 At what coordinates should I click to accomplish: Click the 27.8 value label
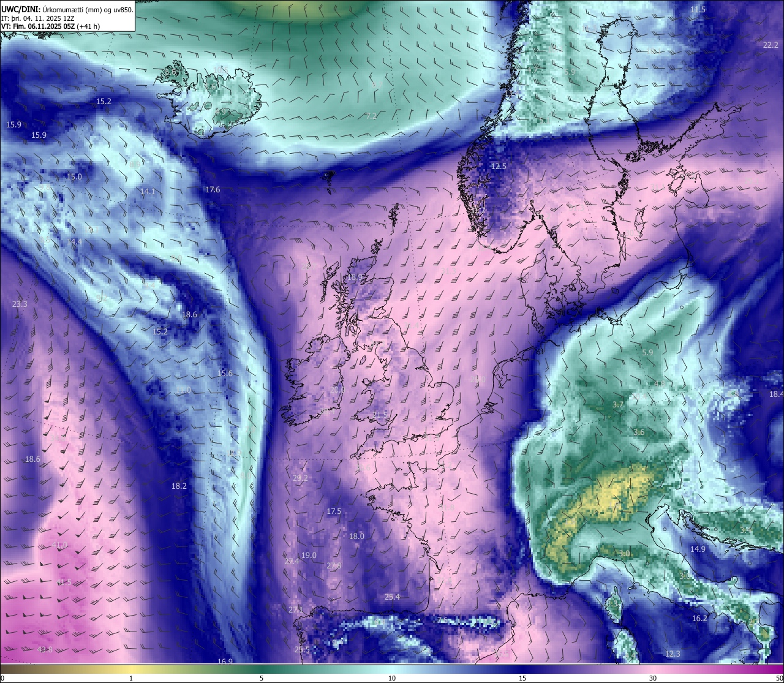[x=333, y=565]
